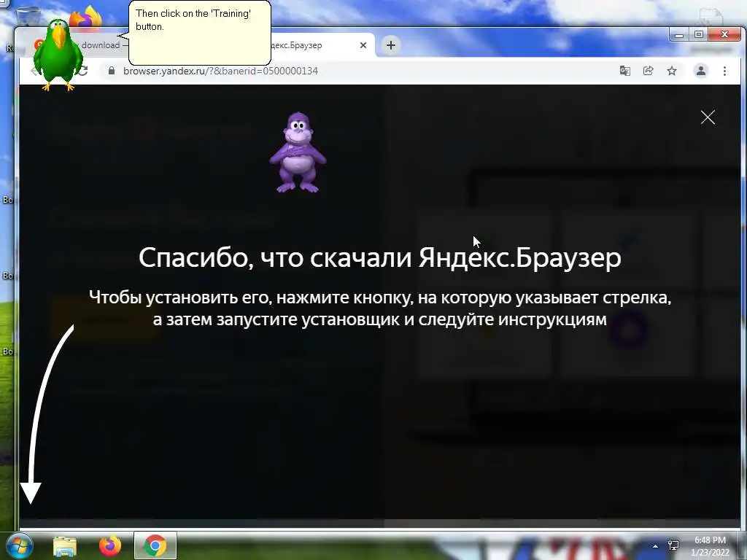Open File Explorer from taskbar
The width and height of the screenshot is (747, 560).
(x=65, y=545)
